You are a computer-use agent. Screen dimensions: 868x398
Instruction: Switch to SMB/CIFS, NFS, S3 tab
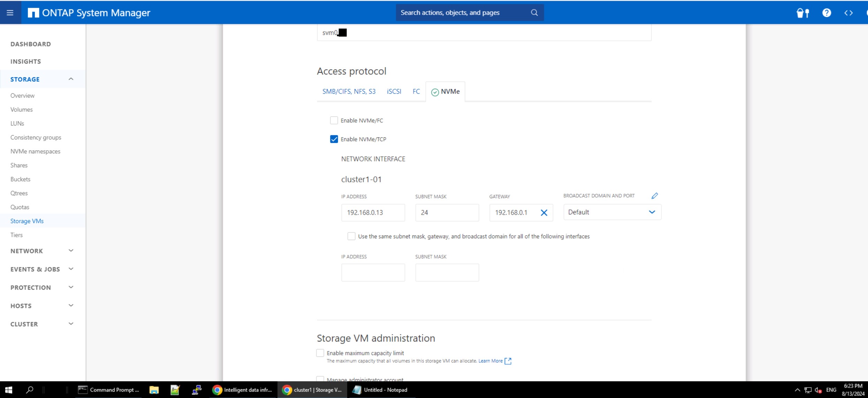[348, 91]
